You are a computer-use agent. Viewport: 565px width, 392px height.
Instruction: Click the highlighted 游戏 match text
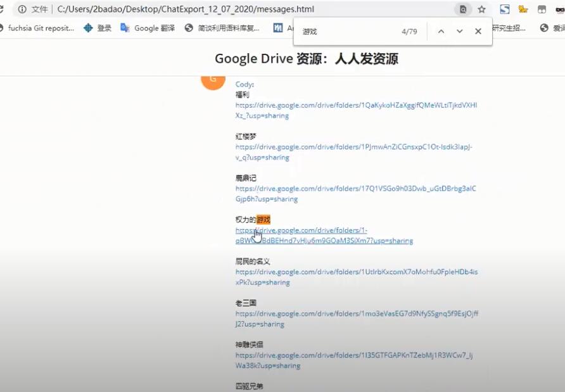pos(263,219)
